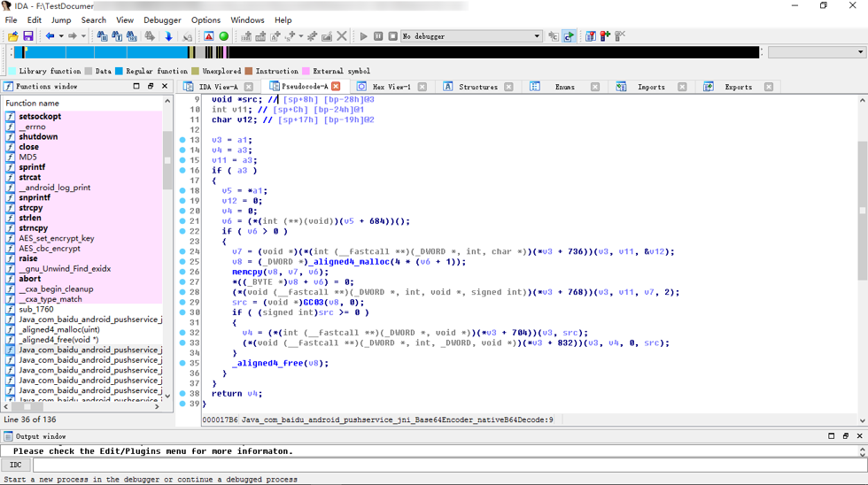Jump back with the blue left arrow
This screenshot has height=485, width=868.
point(50,36)
